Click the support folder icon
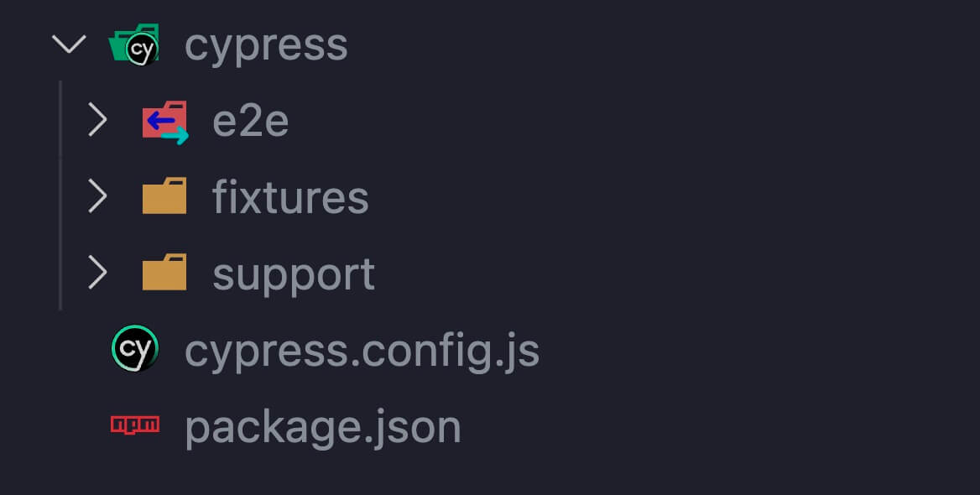 click(164, 273)
